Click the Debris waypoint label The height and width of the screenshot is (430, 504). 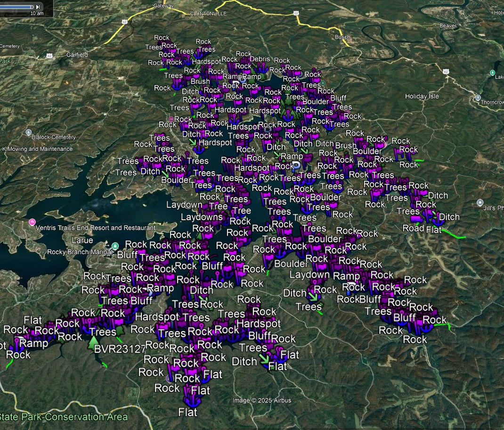(260, 59)
